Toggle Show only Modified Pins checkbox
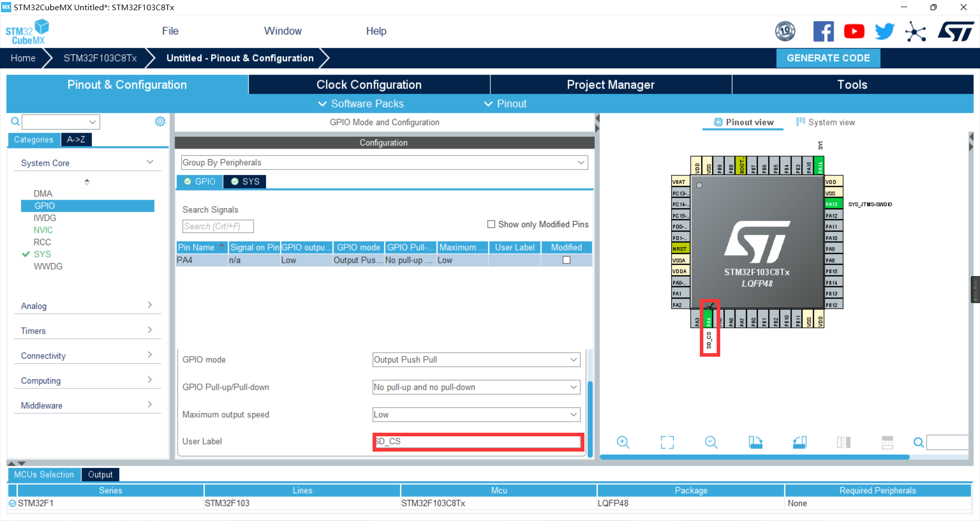Image resolution: width=980 pixels, height=521 pixels. (491, 224)
